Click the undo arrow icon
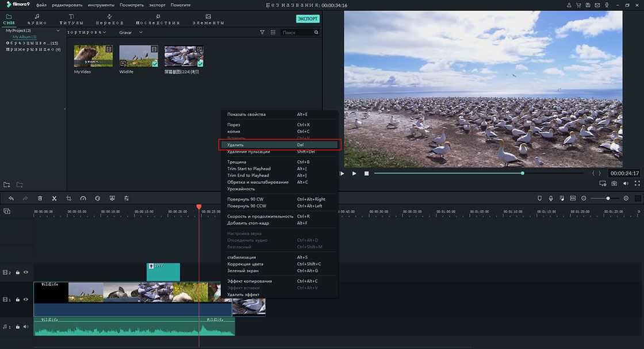The image size is (644, 349). [11, 198]
